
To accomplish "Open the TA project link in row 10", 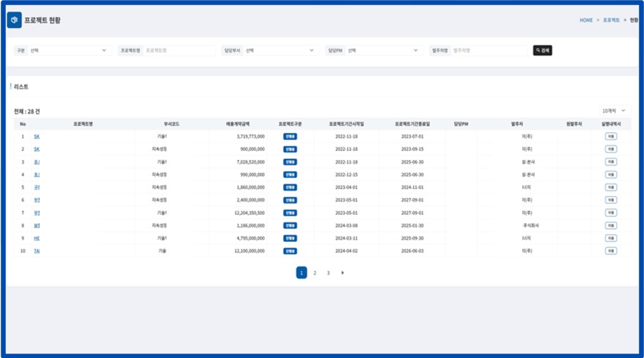I will (x=37, y=250).
